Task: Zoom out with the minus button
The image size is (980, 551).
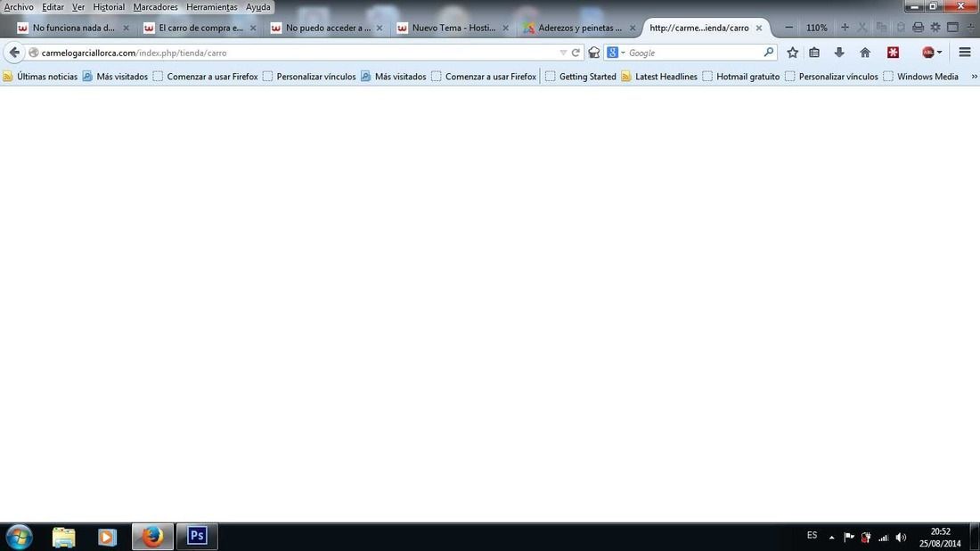Action: 788,28
